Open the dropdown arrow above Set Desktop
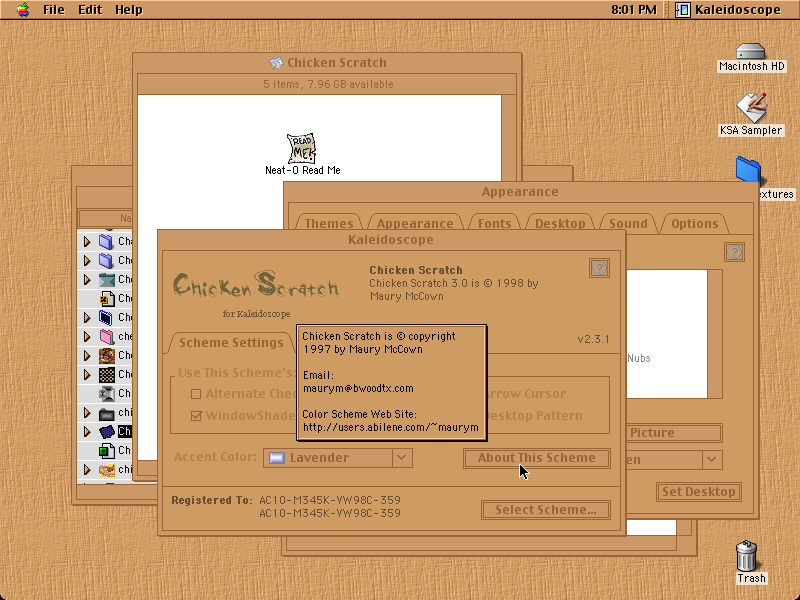The image size is (800, 600). [712, 460]
